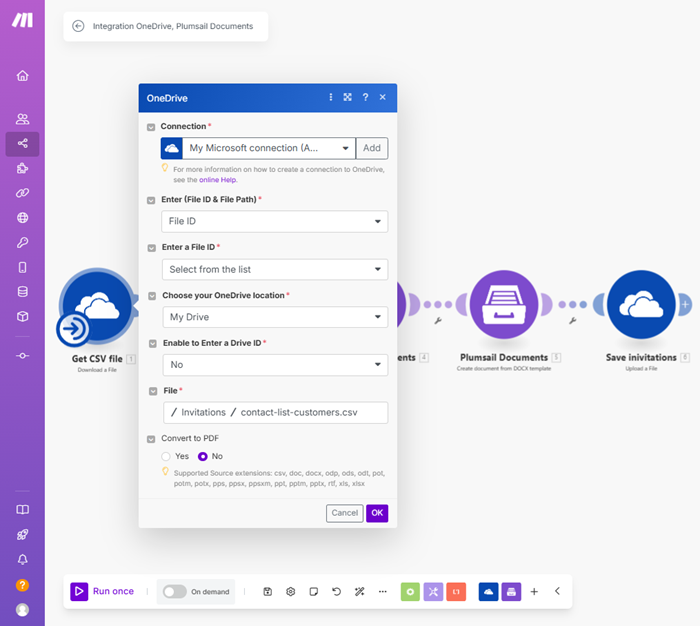Open the Team icon in sidebar
Viewport: 700px width, 626px height.
[22, 119]
